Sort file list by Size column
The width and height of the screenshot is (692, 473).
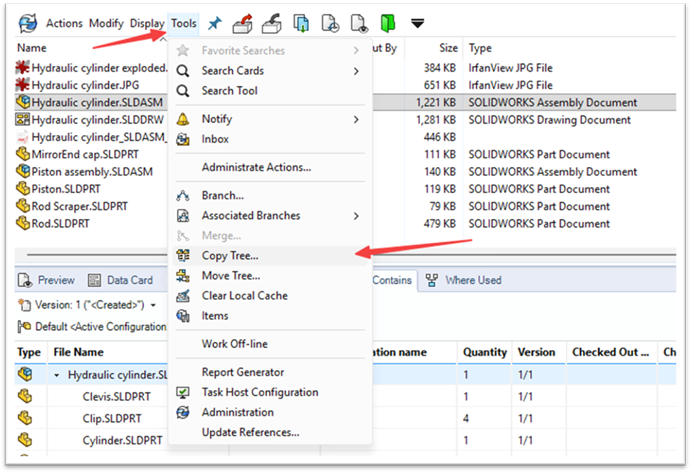click(x=448, y=48)
